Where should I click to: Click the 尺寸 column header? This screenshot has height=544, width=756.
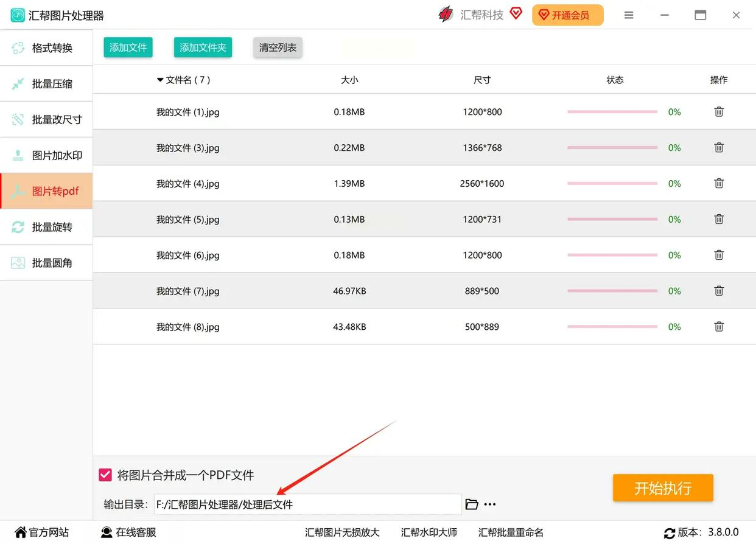(482, 80)
